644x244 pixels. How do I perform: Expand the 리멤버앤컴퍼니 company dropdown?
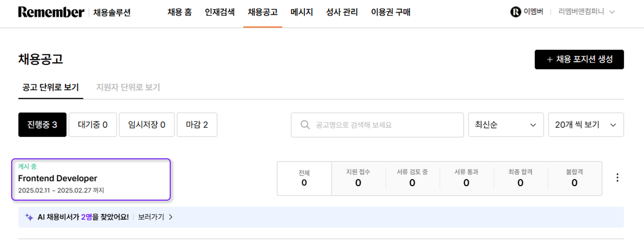click(x=612, y=12)
